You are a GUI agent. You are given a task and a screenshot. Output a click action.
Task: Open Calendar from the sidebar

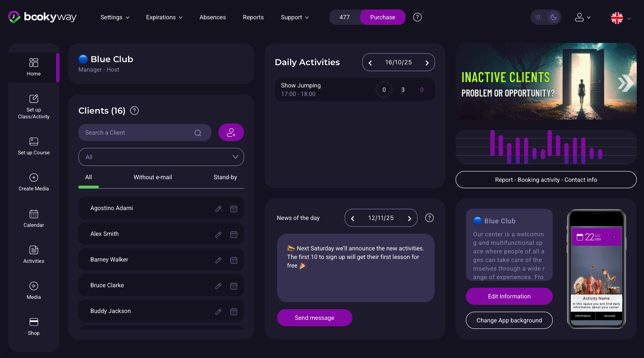pyautogui.click(x=34, y=218)
